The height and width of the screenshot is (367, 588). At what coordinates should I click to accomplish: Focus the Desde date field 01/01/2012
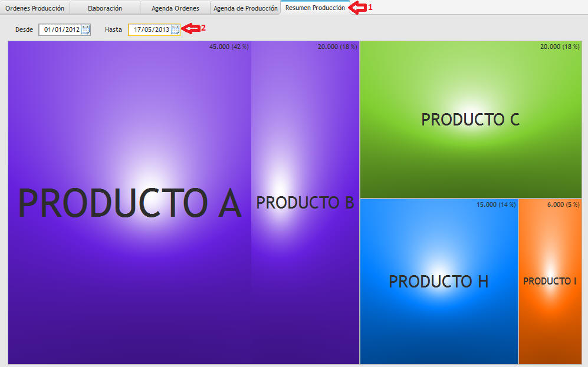(61, 30)
